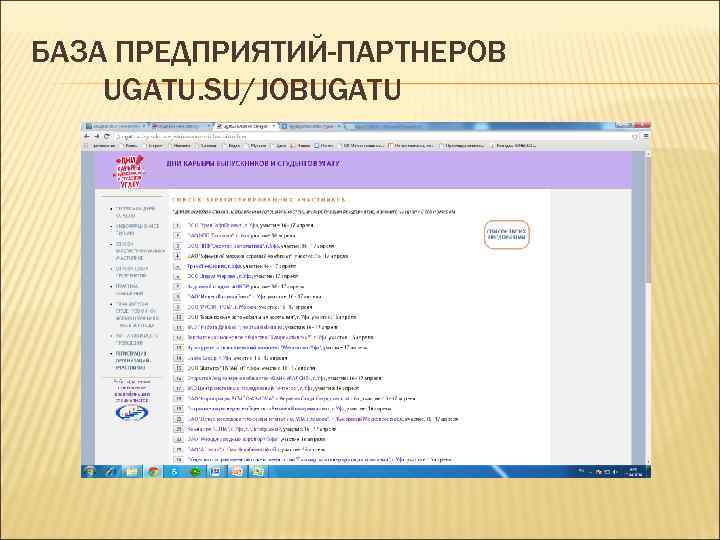Switch to the fourth browser tab
The width and height of the screenshot is (720, 540).
(311, 126)
